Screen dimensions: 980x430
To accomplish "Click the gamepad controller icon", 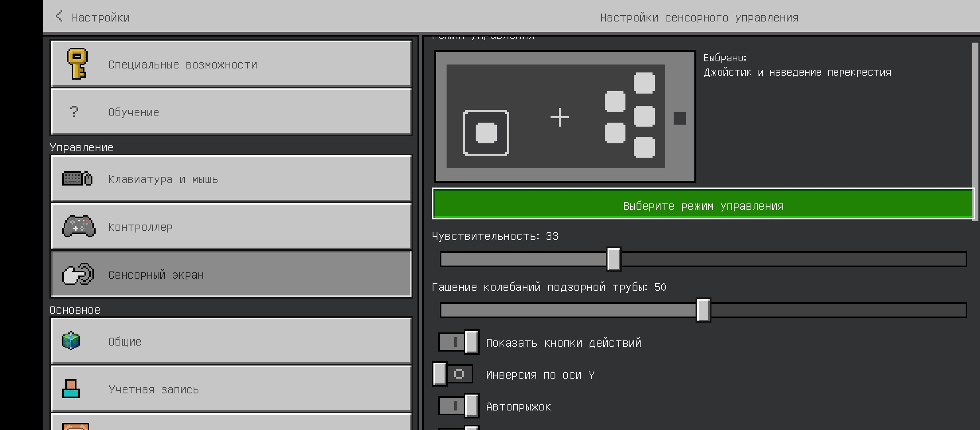I will click(x=78, y=226).
